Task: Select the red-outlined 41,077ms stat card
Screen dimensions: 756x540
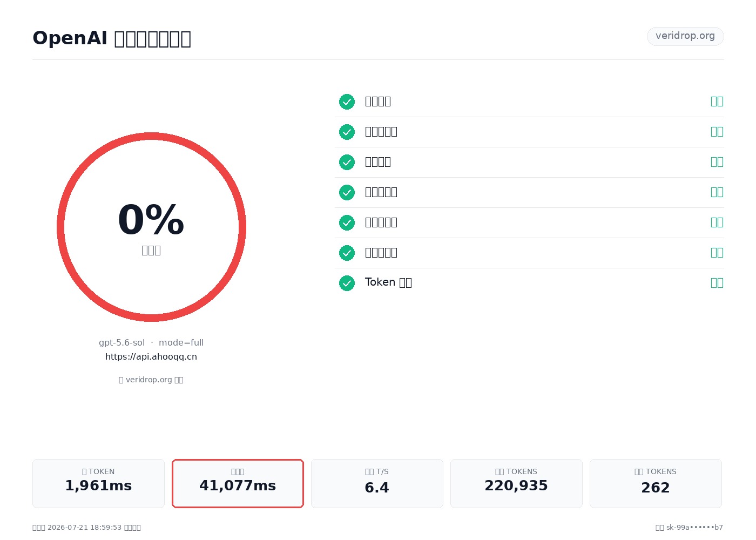Action: (238, 483)
